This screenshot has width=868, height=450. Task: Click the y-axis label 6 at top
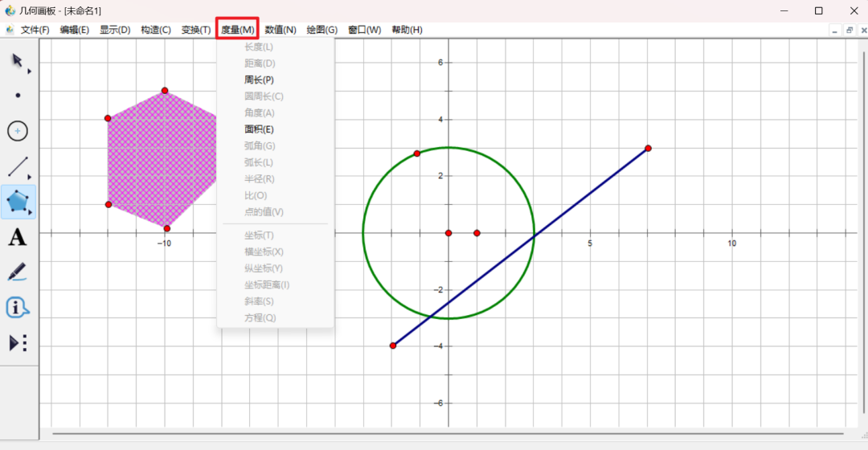[x=440, y=63]
